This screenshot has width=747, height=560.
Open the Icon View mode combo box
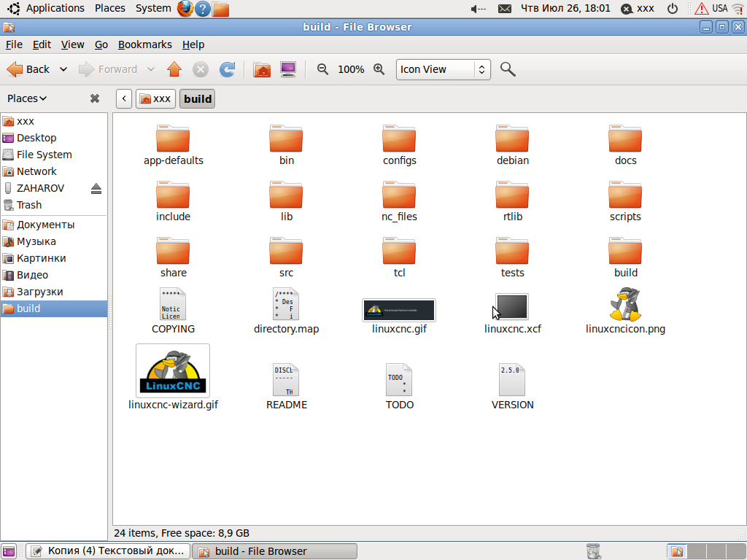point(443,69)
